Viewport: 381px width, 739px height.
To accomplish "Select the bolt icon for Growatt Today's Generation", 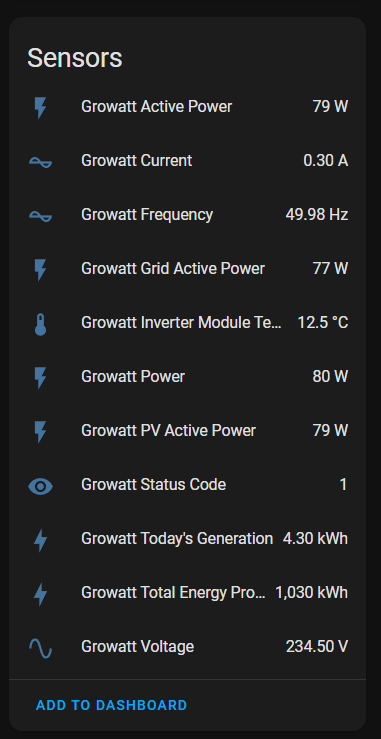I will (41, 539).
